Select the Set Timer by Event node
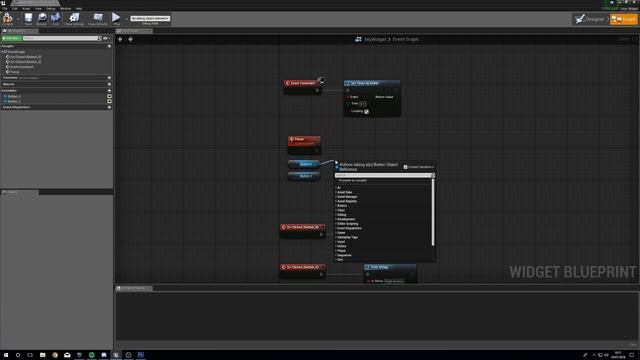The width and height of the screenshot is (640, 360). pyautogui.click(x=372, y=98)
